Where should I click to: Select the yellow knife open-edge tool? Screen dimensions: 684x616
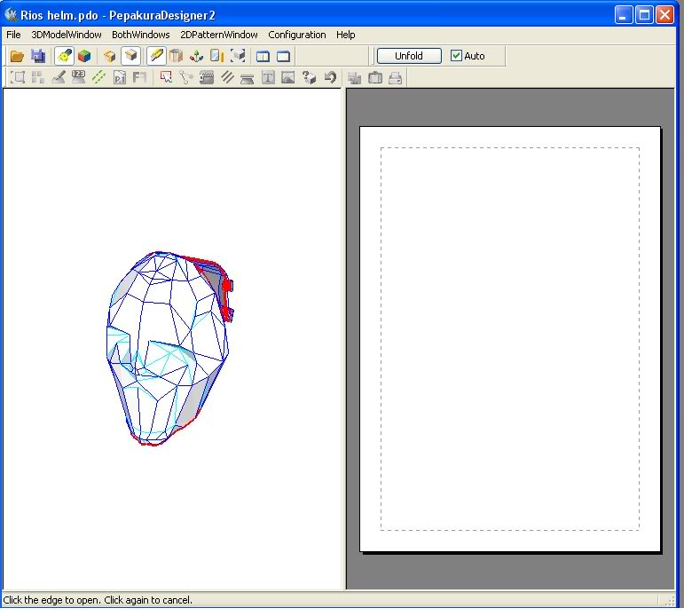[156, 56]
